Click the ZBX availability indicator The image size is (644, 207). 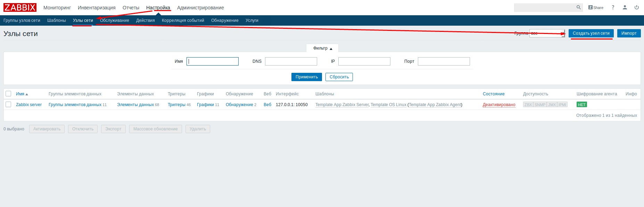coord(528,105)
